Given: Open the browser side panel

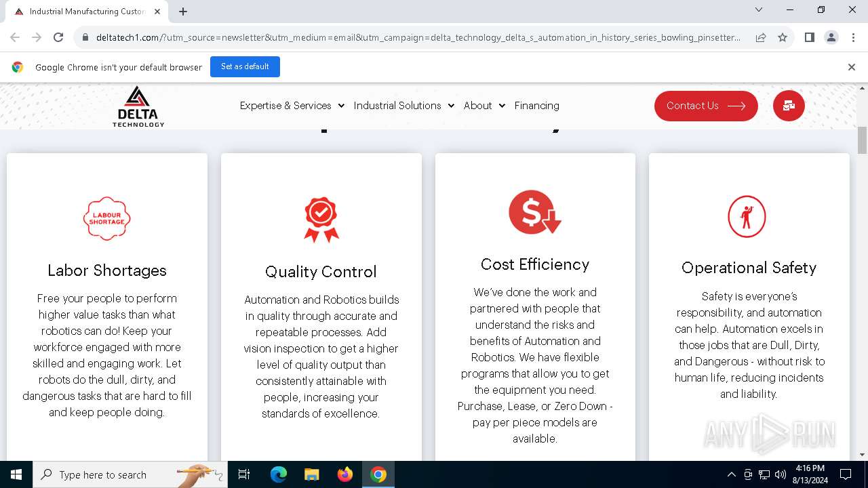Looking at the screenshot, I should pyautogui.click(x=809, y=37).
